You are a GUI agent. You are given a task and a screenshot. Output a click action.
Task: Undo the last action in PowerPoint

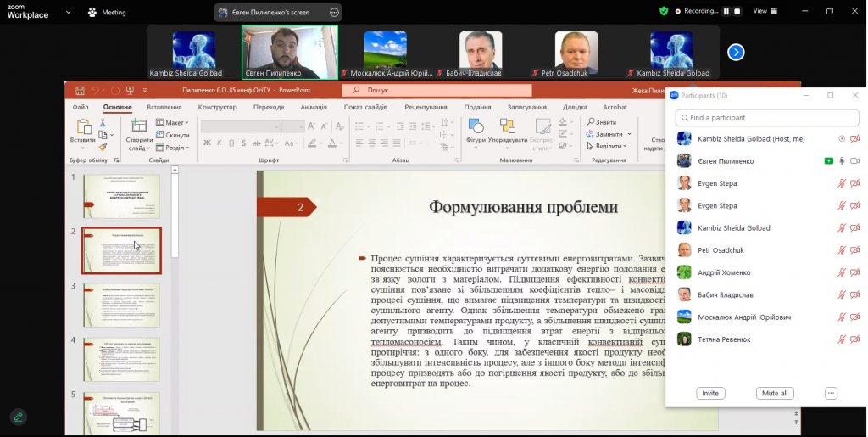pos(95,90)
